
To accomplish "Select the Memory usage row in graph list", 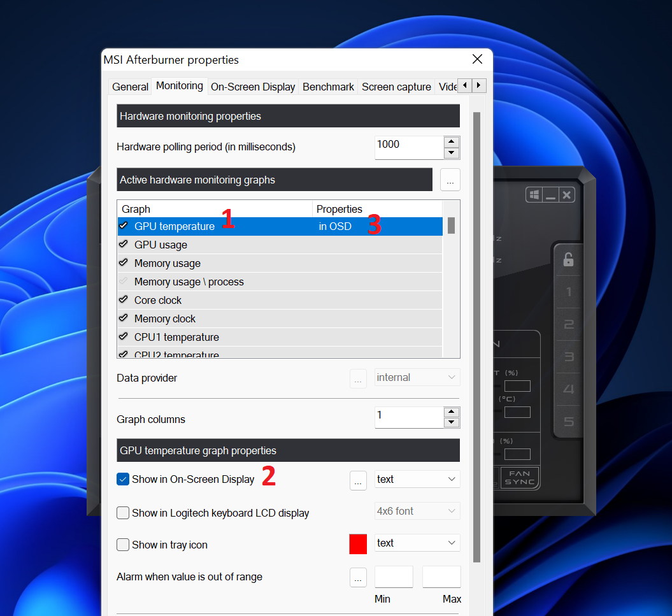I will point(280,263).
